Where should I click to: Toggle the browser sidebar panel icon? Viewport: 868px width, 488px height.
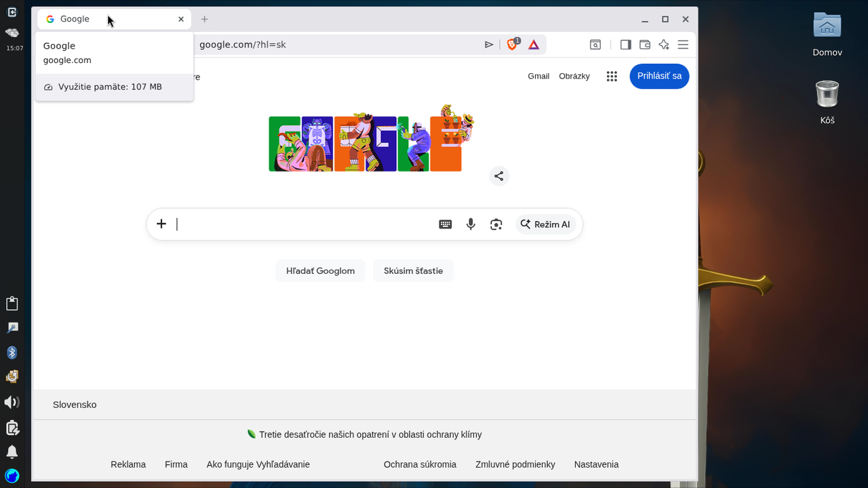tap(626, 45)
